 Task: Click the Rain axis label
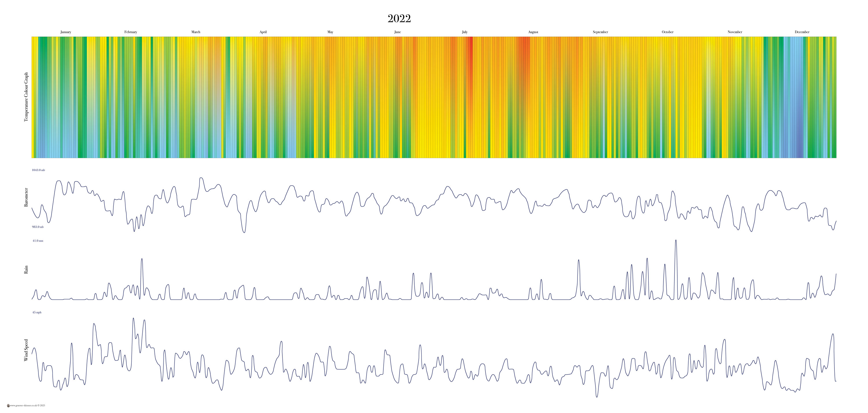pos(26,270)
